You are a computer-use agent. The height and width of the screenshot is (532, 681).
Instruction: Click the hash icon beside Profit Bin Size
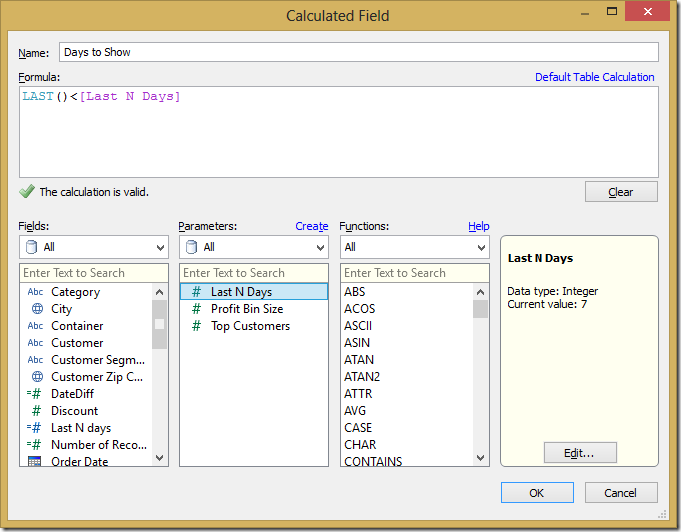[x=196, y=309]
